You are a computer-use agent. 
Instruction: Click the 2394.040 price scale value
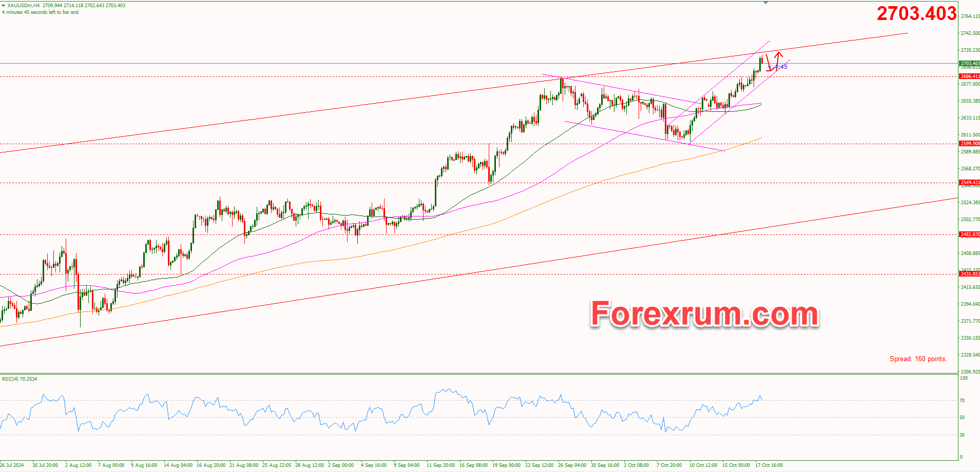(x=970, y=304)
